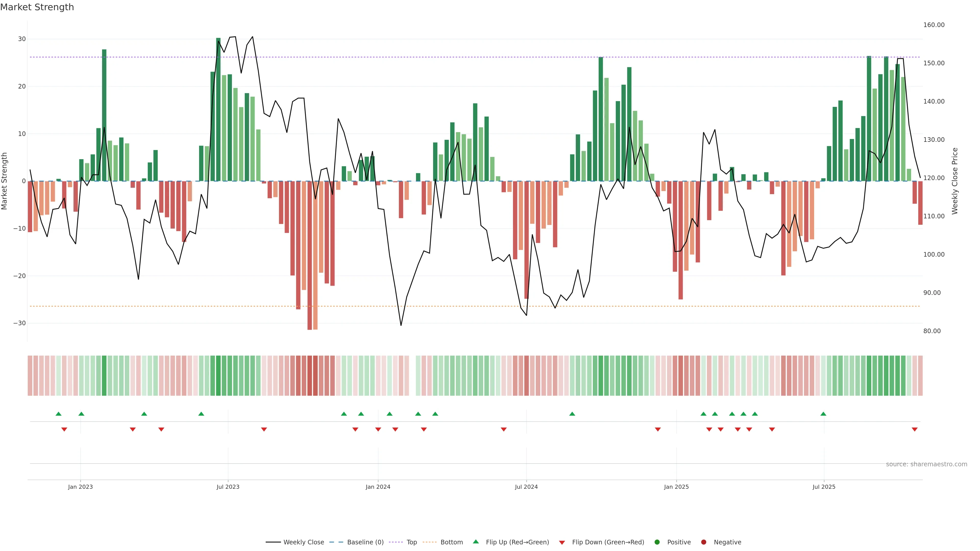Click green Flip Up triangle legend icon
The image size is (980, 551).
pos(475,542)
